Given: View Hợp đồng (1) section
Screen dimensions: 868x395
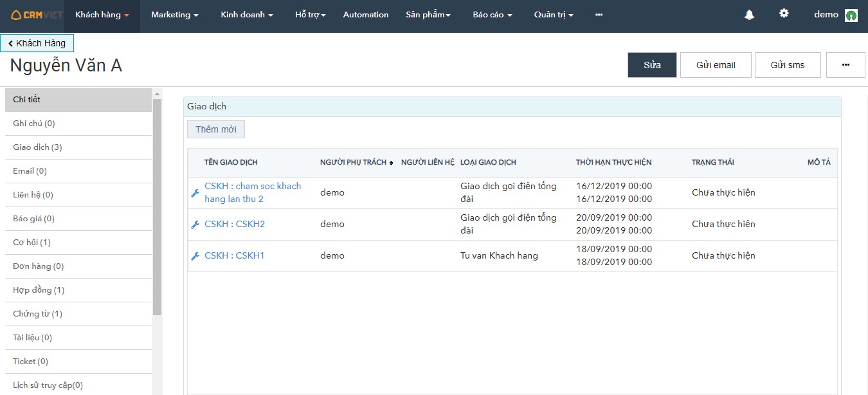Looking at the screenshot, I should pyautogui.click(x=78, y=290).
